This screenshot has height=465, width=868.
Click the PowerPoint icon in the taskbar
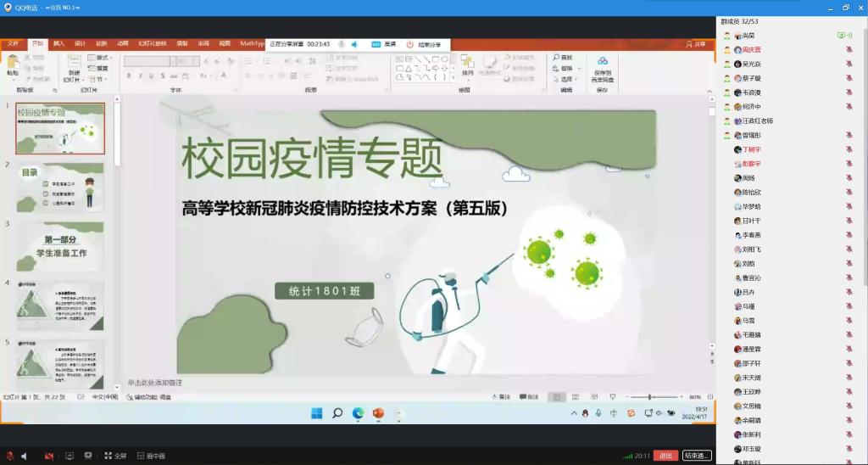[x=378, y=413]
